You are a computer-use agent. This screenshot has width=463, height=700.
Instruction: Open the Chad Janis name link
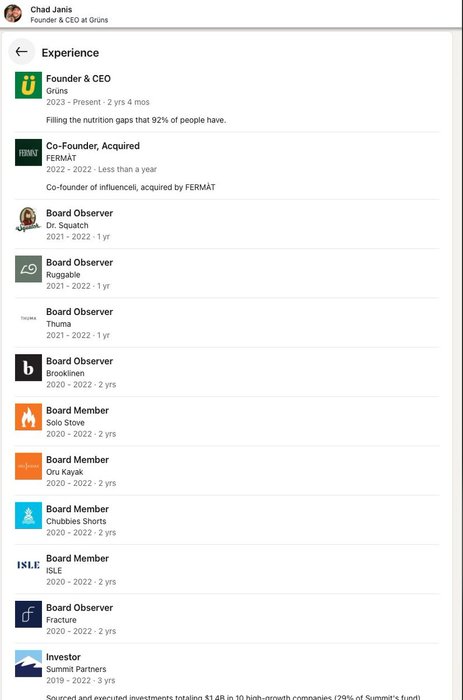[51, 9]
